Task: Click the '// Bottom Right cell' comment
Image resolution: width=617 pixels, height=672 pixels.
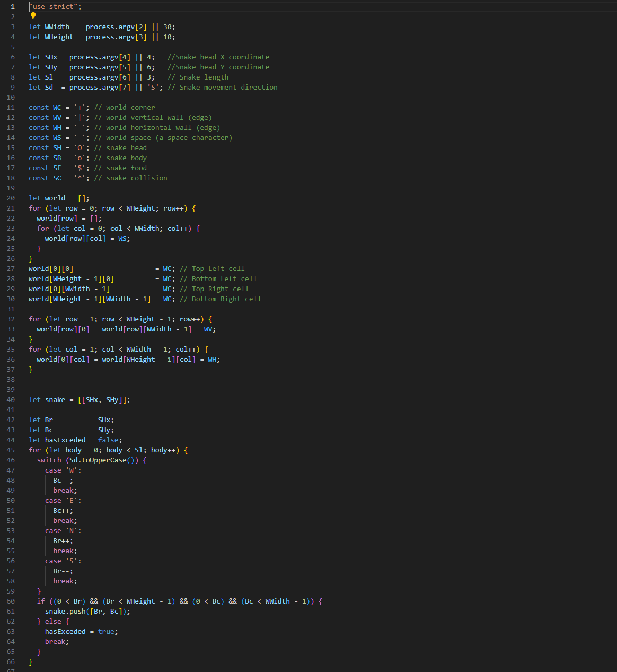Action: pyautogui.click(x=220, y=299)
